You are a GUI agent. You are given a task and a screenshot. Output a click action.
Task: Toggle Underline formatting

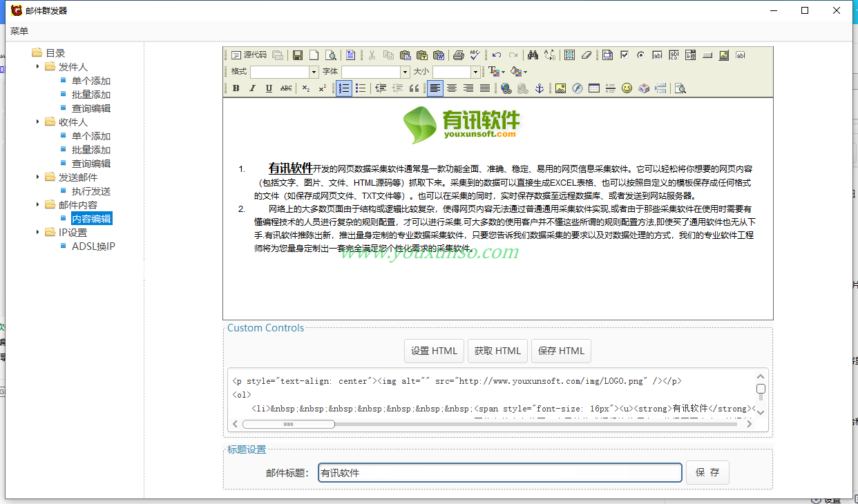point(269,88)
